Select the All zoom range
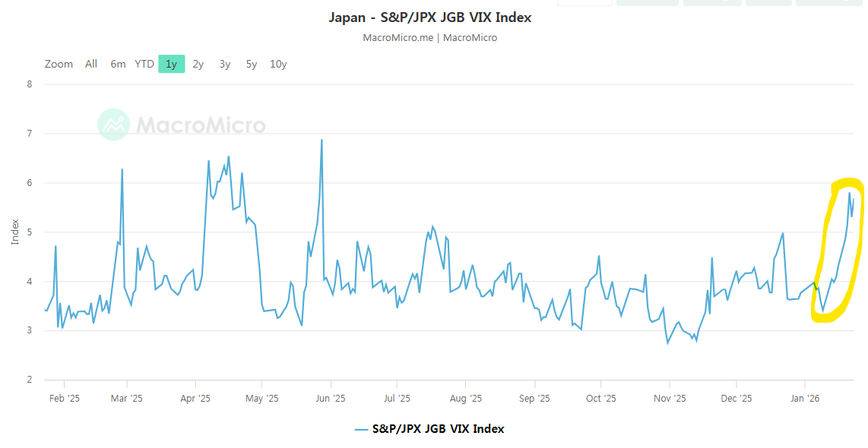Image resolution: width=868 pixels, height=448 pixels. point(91,64)
